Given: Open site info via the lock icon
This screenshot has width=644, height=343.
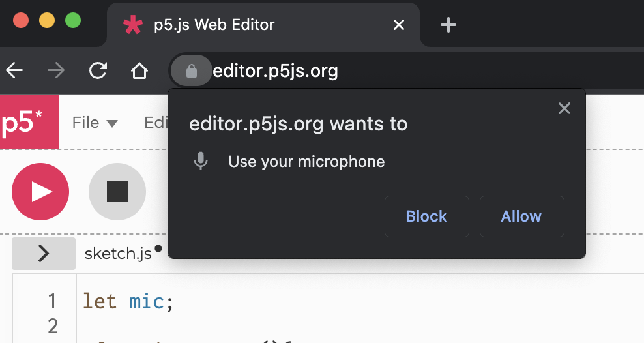Looking at the screenshot, I should pyautogui.click(x=191, y=70).
